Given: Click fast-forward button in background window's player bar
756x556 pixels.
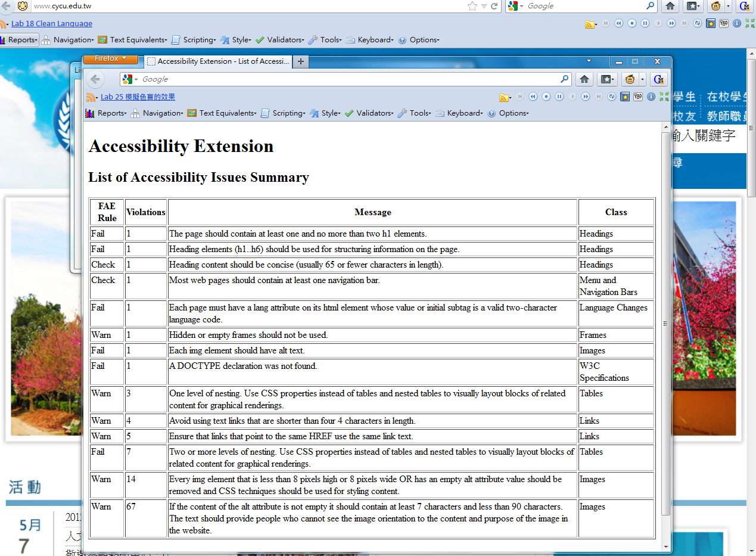Looking at the screenshot, I should point(671,23).
